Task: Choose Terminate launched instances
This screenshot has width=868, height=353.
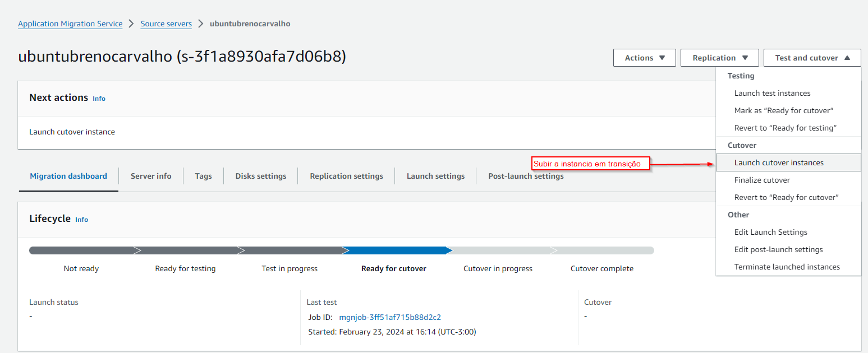Action: [787, 267]
